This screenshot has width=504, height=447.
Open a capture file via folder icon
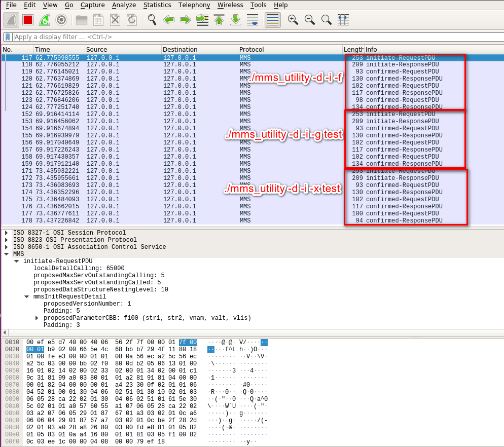click(x=82, y=20)
